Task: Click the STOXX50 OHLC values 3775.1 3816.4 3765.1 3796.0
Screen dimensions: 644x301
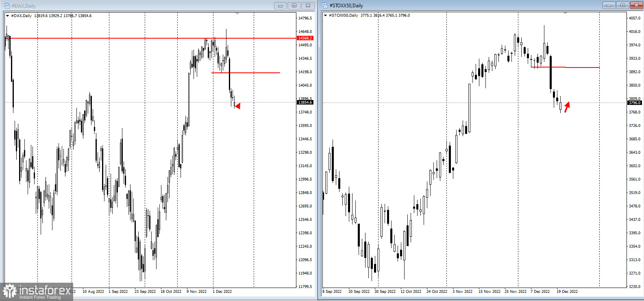Action: (x=385, y=15)
